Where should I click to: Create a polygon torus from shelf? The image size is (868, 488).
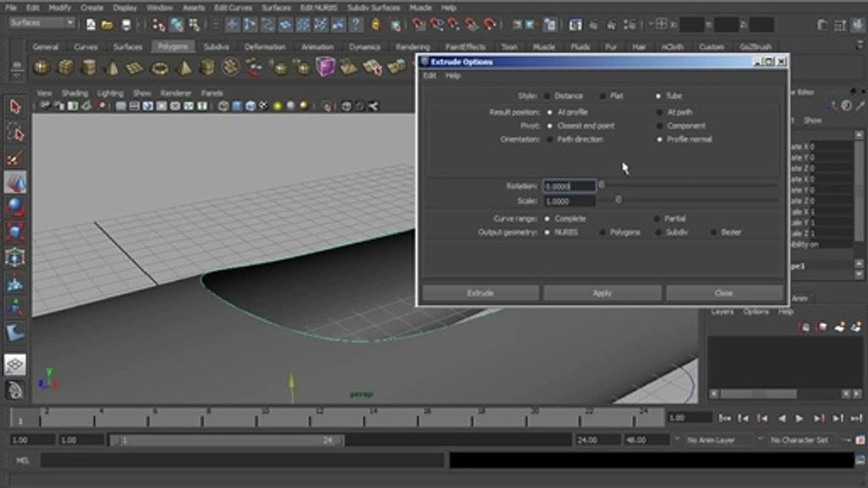(160, 67)
